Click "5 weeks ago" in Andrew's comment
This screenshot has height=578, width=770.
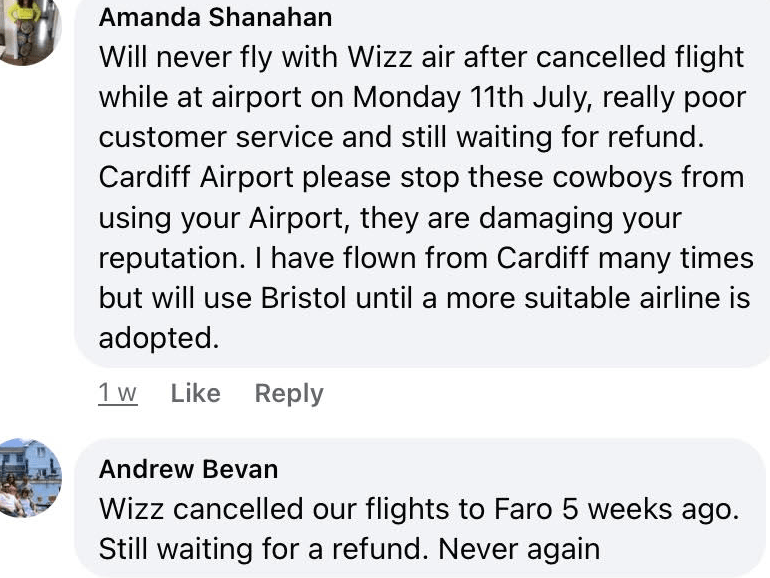tap(648, 509)
